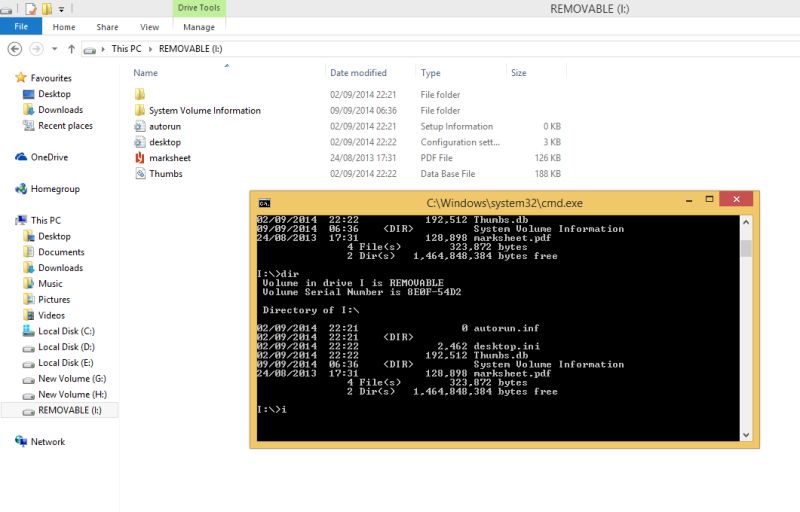Open the File ribbon tab
This screenshot has height=512, width=800.
tap(21, 27)
